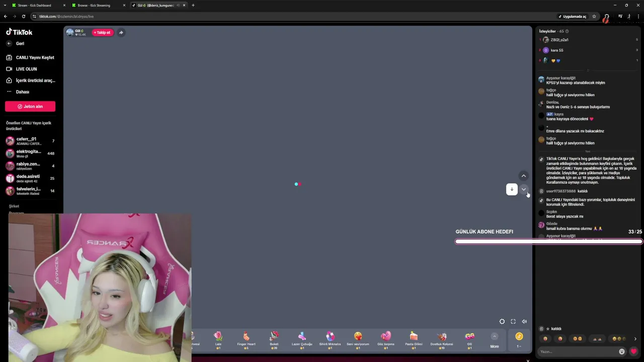Go to next live with down chevron
644x362 pixels.
524,190
